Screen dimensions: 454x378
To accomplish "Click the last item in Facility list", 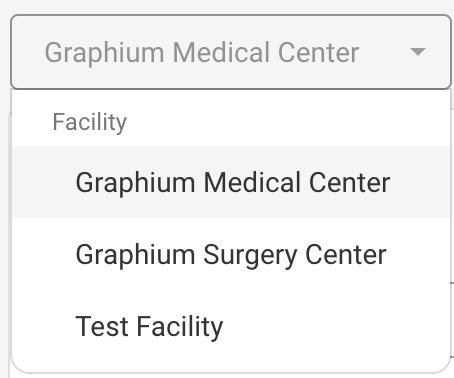I will pyautogui.click(x=231, y=326).
